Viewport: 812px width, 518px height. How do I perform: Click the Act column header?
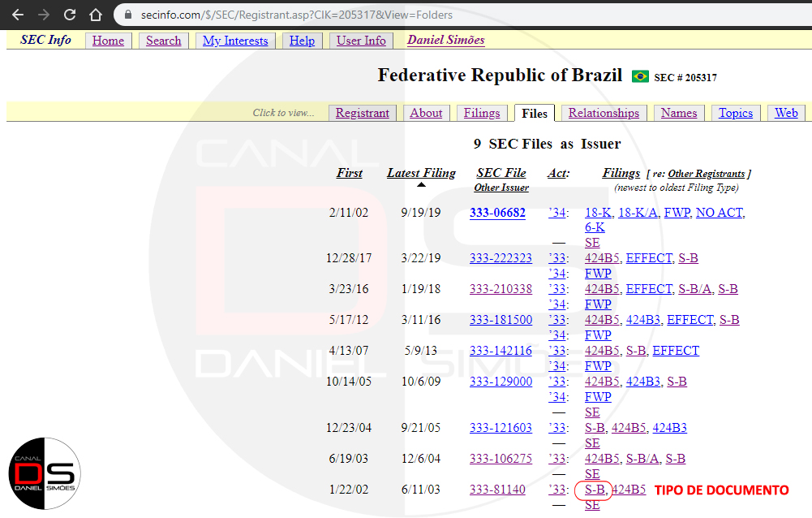558,173
